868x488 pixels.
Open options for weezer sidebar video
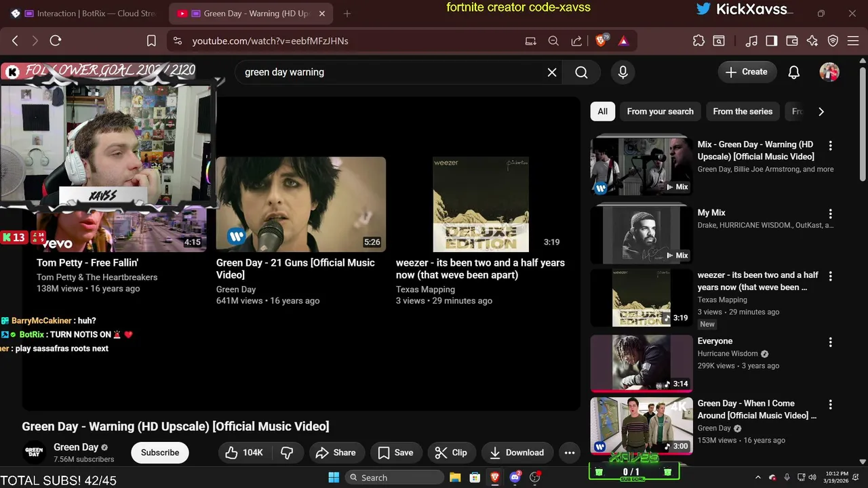pos(830,276)
